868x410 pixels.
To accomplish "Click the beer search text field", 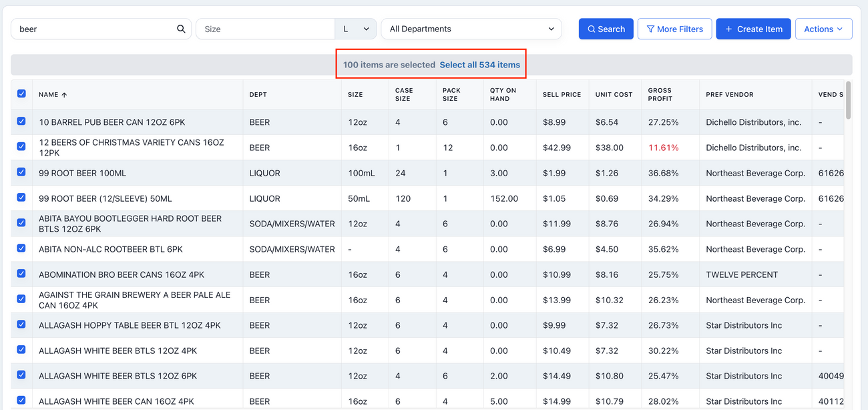I will (93, 29).
